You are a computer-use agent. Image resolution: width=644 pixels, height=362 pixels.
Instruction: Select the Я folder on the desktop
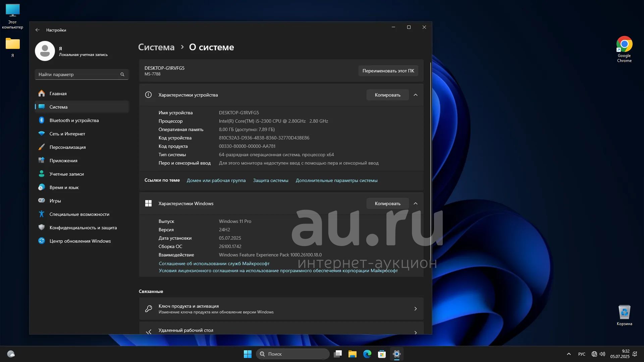[13, 47]
